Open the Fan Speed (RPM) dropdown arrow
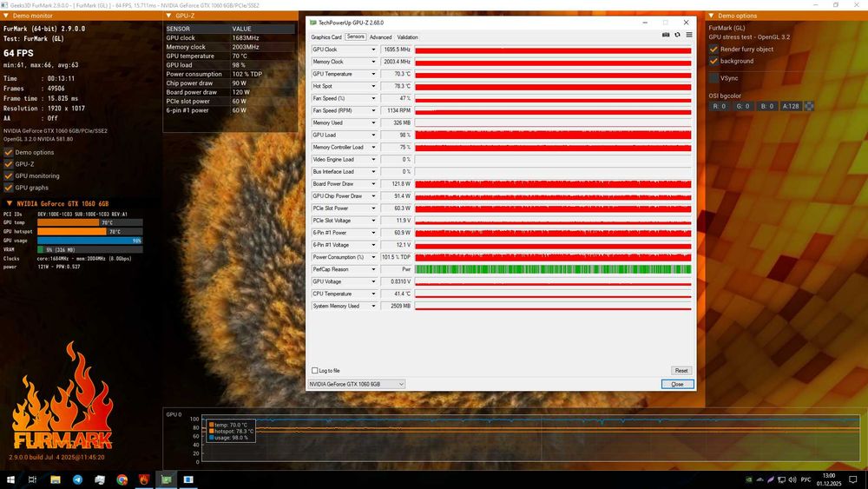 [x=373, y=110]
